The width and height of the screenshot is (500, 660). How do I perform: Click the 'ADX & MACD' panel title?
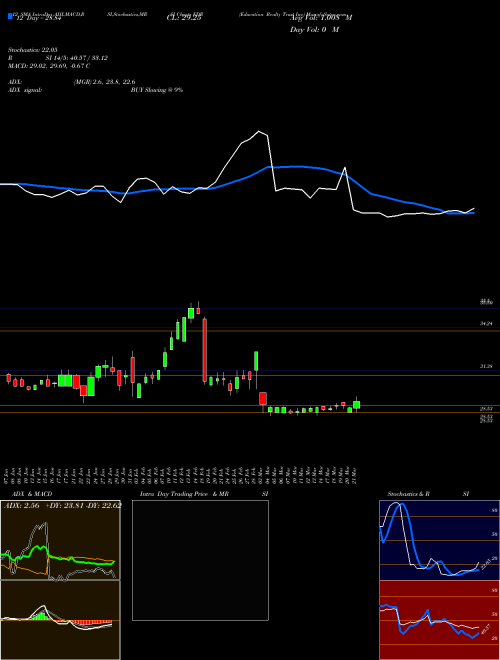[32, 494]
